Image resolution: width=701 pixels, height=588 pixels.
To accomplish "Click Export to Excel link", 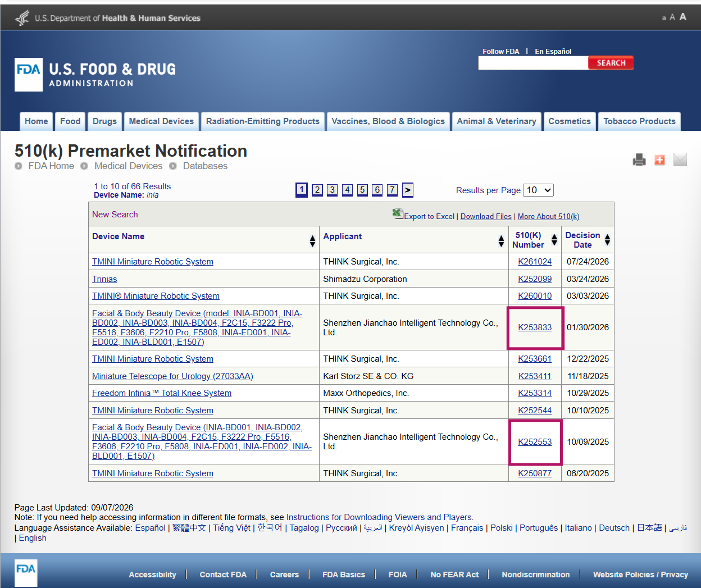I will pos(429,216).
